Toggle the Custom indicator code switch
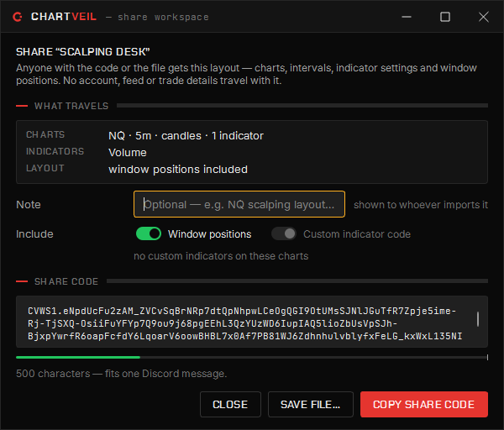This screenshot has height=430, width=504. pyautogui.click(x=284, y=233)
